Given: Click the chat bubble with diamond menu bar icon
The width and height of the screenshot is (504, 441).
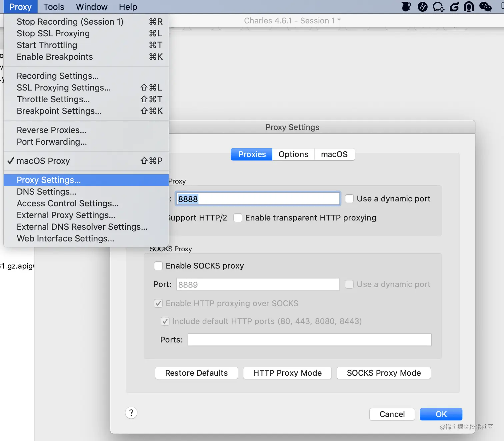Looking at the screenshot, I should pyautogui.click(x=438, y=7).
